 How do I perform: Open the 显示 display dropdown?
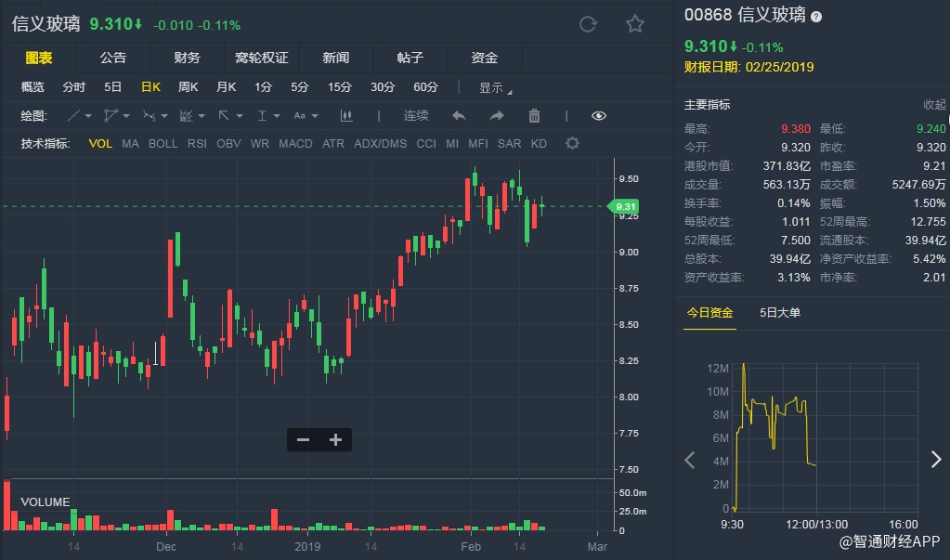click(x=495, y=87)
